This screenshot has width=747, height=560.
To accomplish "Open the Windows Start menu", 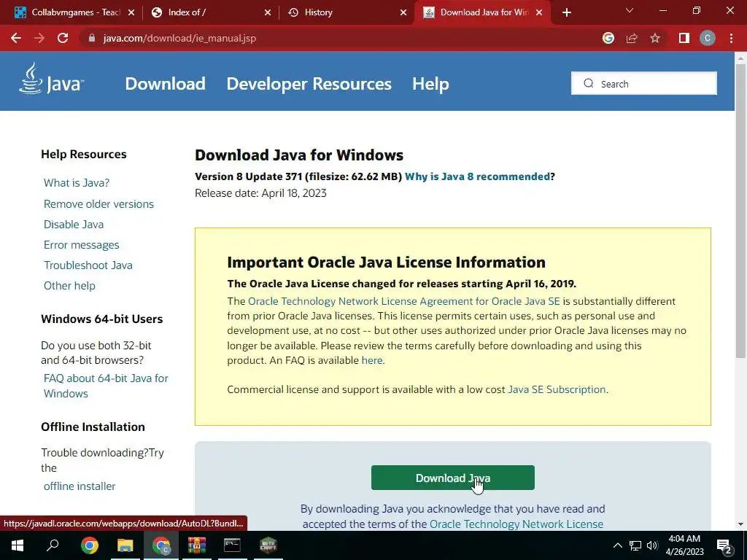I will 18,545.
